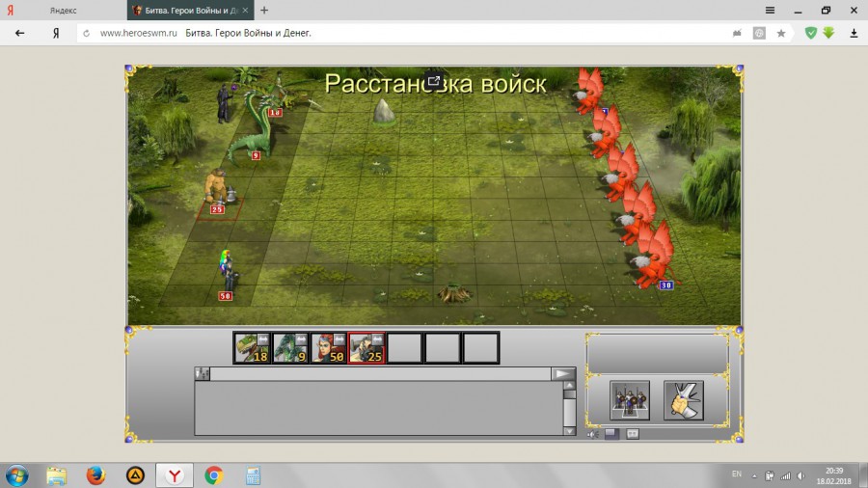Viewport: 868px width, 488px height.
Task: Click the EN language indicator in tray
Action: tap(737, 474)
